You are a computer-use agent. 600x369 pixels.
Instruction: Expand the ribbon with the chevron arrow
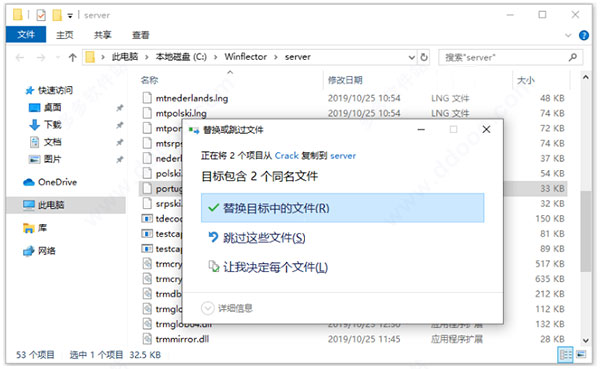[568, 35]
